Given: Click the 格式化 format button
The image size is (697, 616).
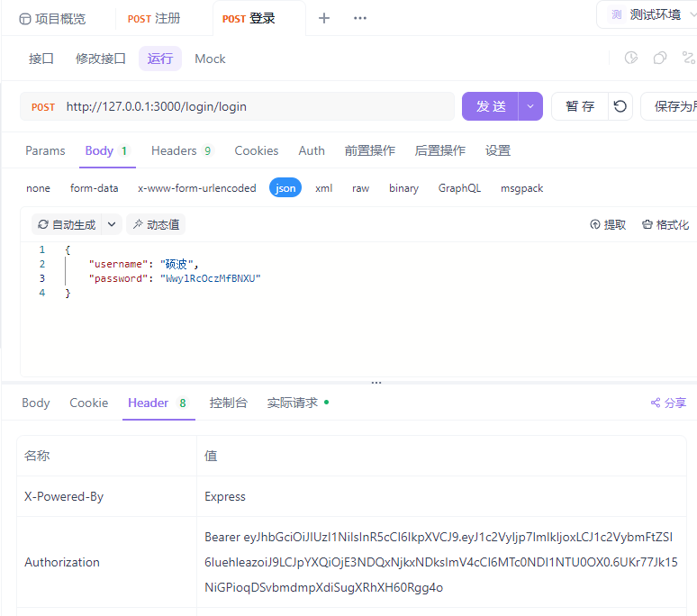Looking at the screenshot, I should tap(665, 224).
